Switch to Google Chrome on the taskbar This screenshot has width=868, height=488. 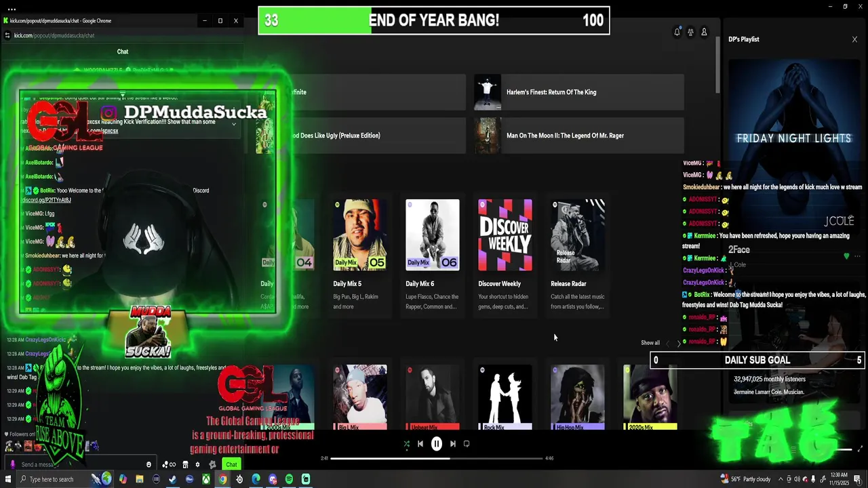point(222,479)
